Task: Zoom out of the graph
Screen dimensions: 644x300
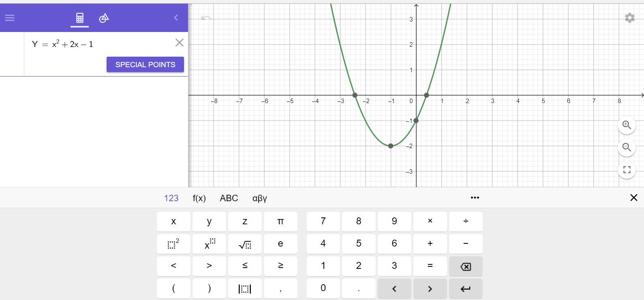Action: pyautogui.click(x=627, y=147)
